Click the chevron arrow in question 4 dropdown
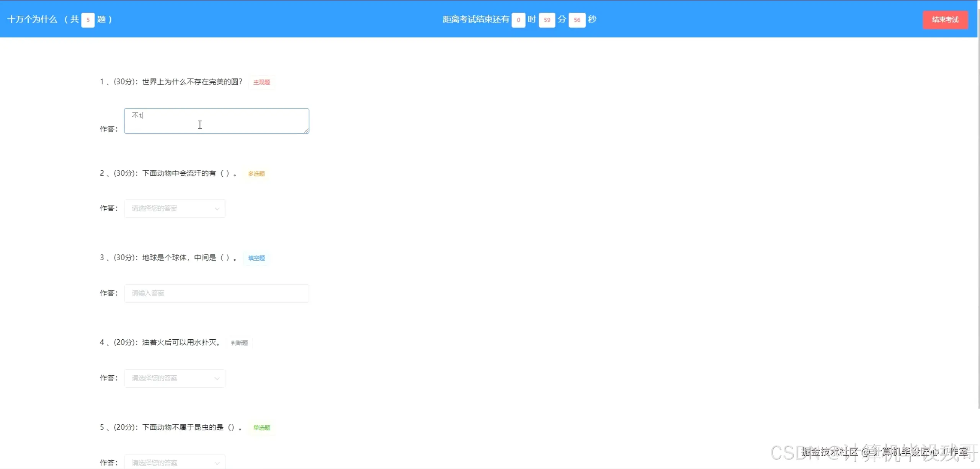The image size is (980, 469). [217, 378]
